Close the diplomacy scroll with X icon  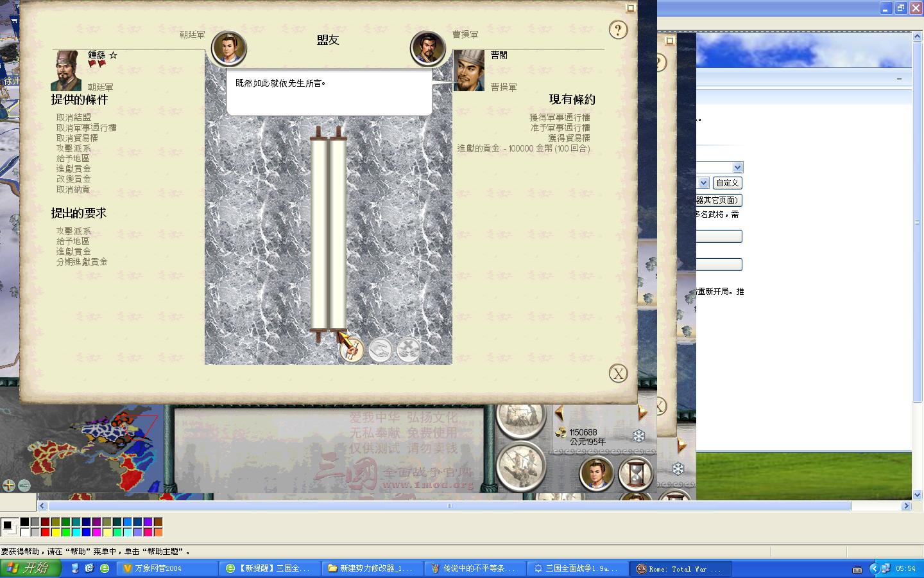pos(618,373)
